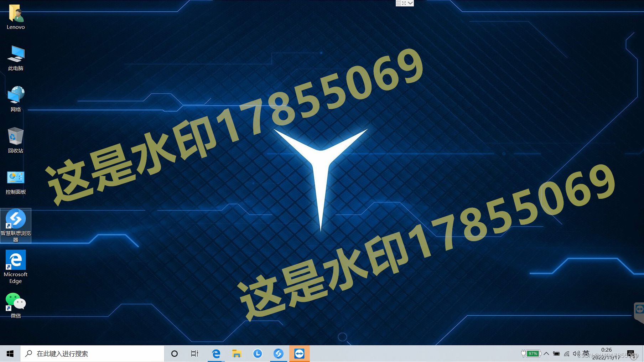Switch input method via 英 indicator
The image size is (644, 362).
point(586,353)
